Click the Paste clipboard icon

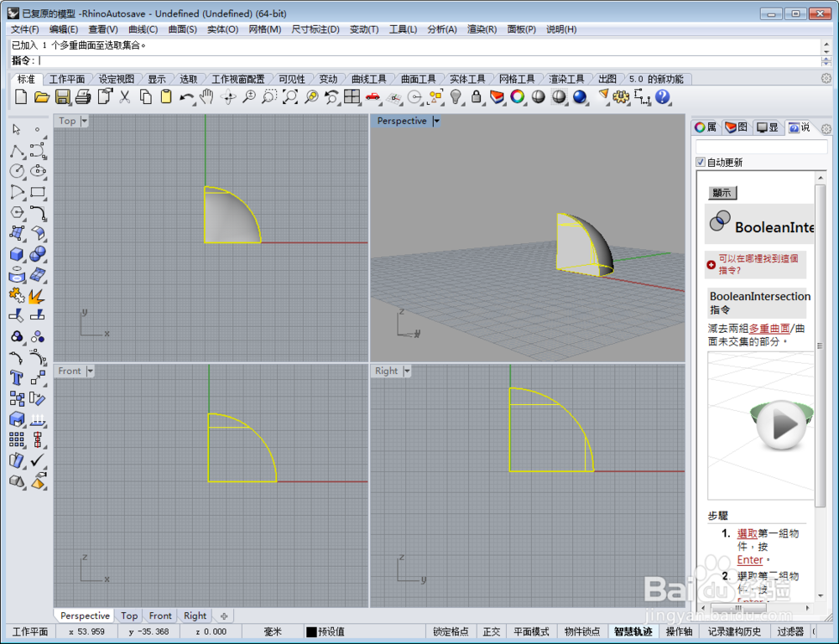coord(166,96)
